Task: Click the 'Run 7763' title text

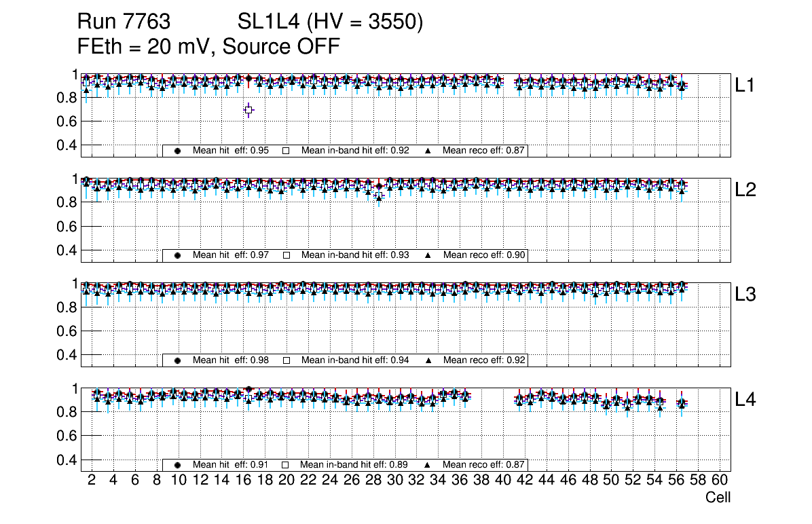Action: 124,22
